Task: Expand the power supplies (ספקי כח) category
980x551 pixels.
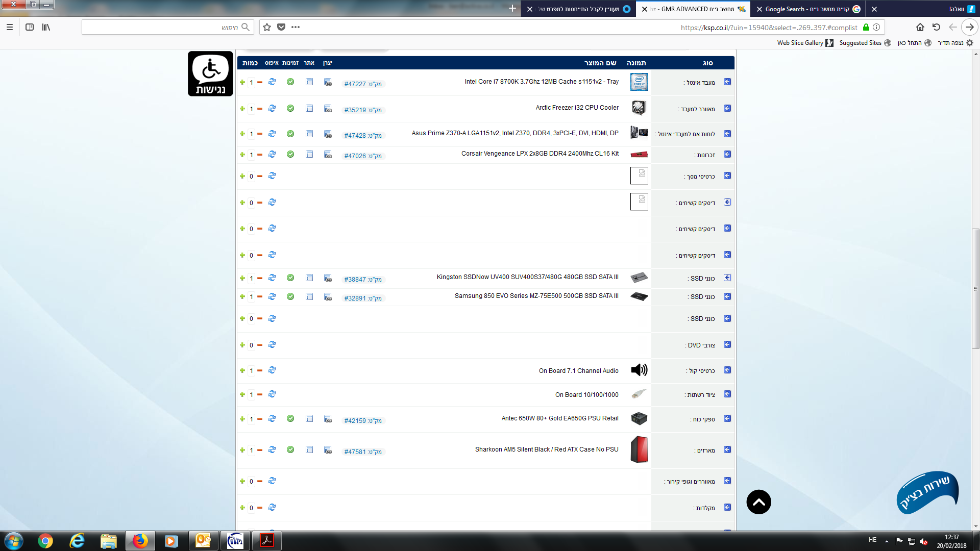Action: tap(727, 419)
